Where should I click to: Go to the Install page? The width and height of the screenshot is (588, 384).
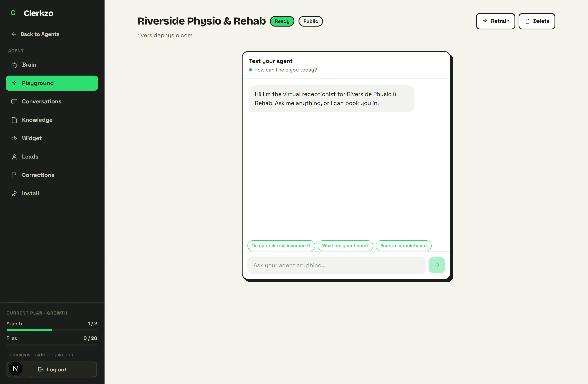point(52,193)
